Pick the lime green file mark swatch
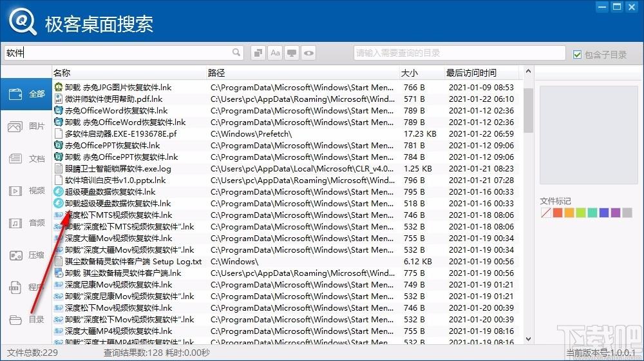This screenshot has width=644, height=361. pyautogui.click(x=581, y=213)
